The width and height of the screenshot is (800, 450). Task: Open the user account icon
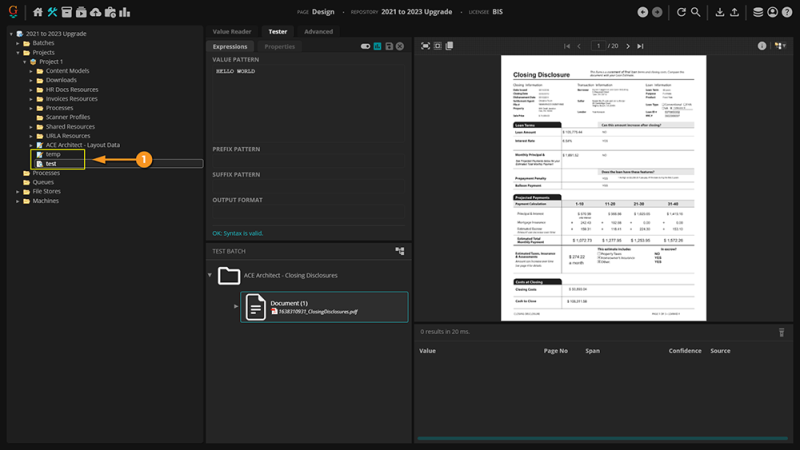pyautogui.click(x=772, y=12)
